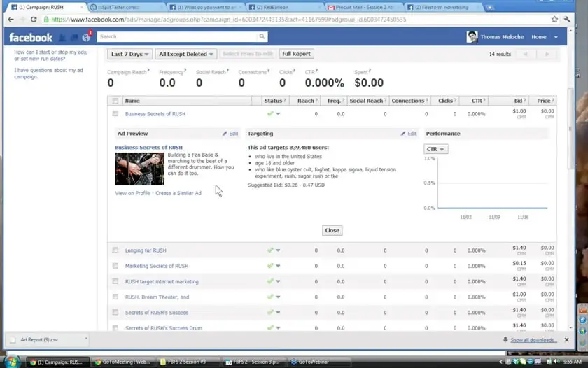Reload the page with the refresh icon
The image size is (588, 368).
click(34, 20)
